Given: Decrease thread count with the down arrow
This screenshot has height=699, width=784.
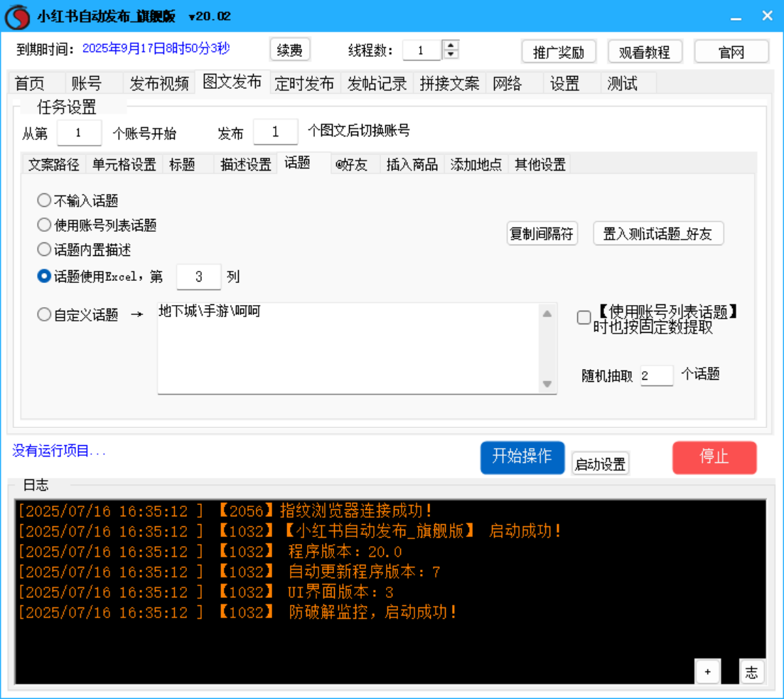Looking at the screenshot, I should pyautogui.click(x=451, y=54).
